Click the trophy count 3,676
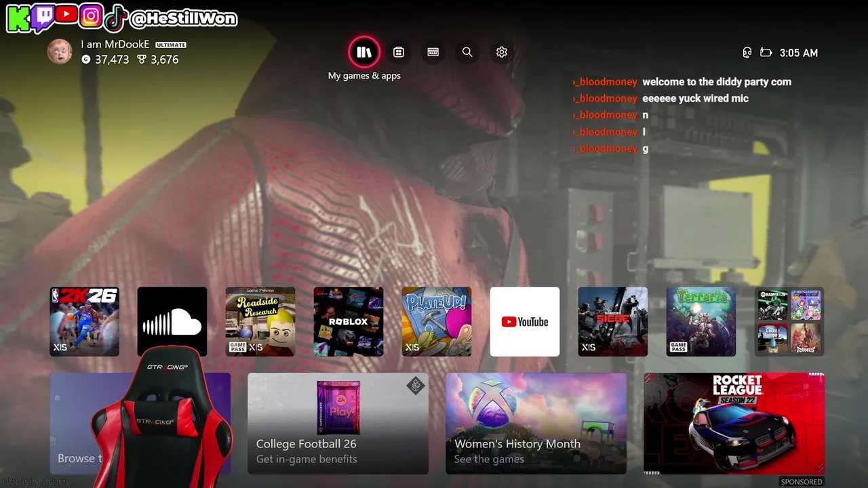Image resolution: width=868 pixels, height=488 pixels. pos(165,60)
